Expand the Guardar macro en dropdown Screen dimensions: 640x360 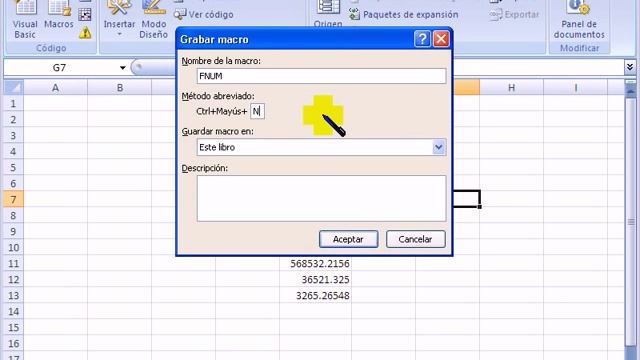pos(438,147)
